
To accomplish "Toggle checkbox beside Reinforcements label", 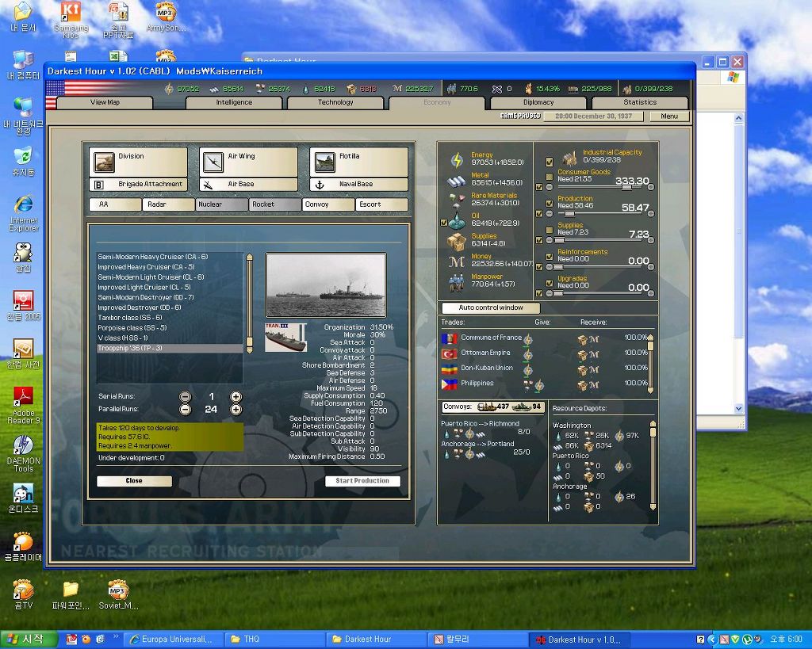I will (550, 256).
